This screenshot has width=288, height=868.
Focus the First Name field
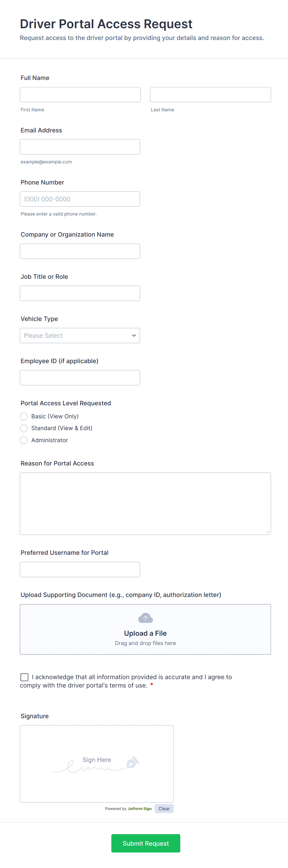point(80,95)
